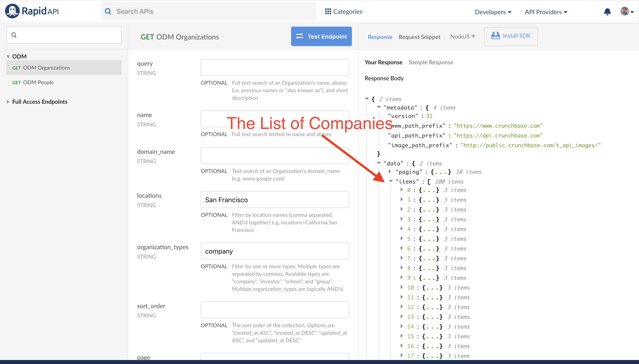Viewport: 639px width, 364px height.
Task: Open Categories grid icon
Action: pyautogui.click(x=328, y=12)
